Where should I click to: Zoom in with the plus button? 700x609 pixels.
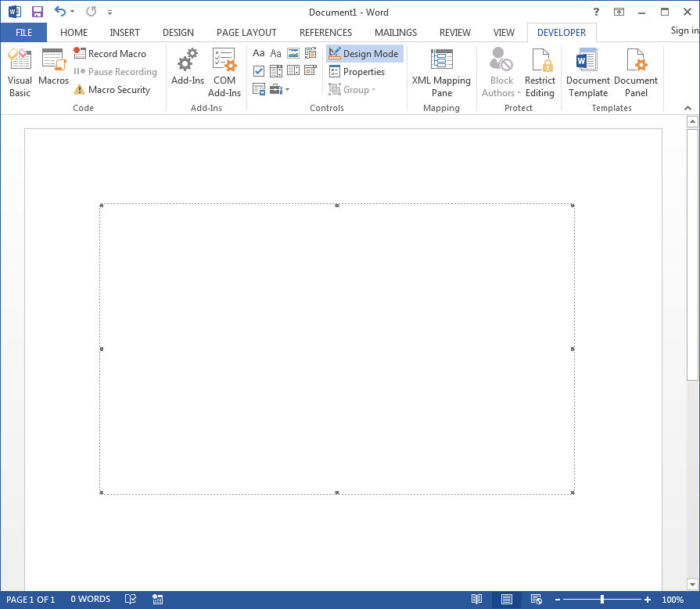[x=648, y=600]
